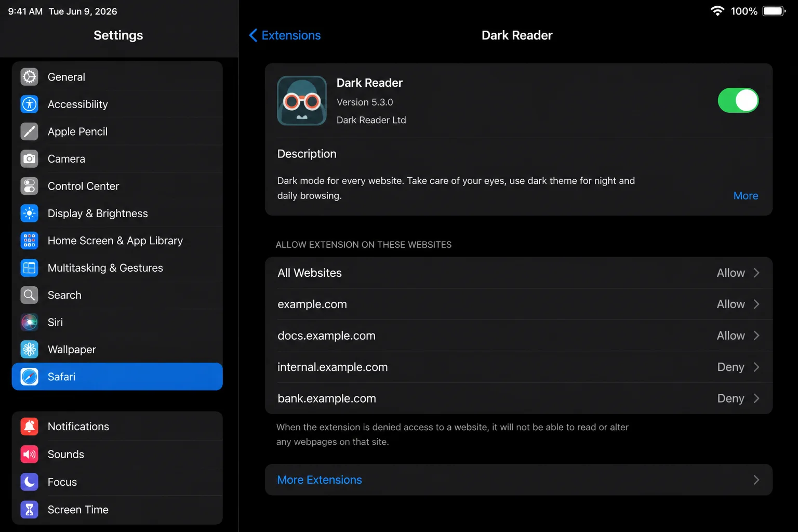Tap the Version 5.3.0 text

coord(365,102)
